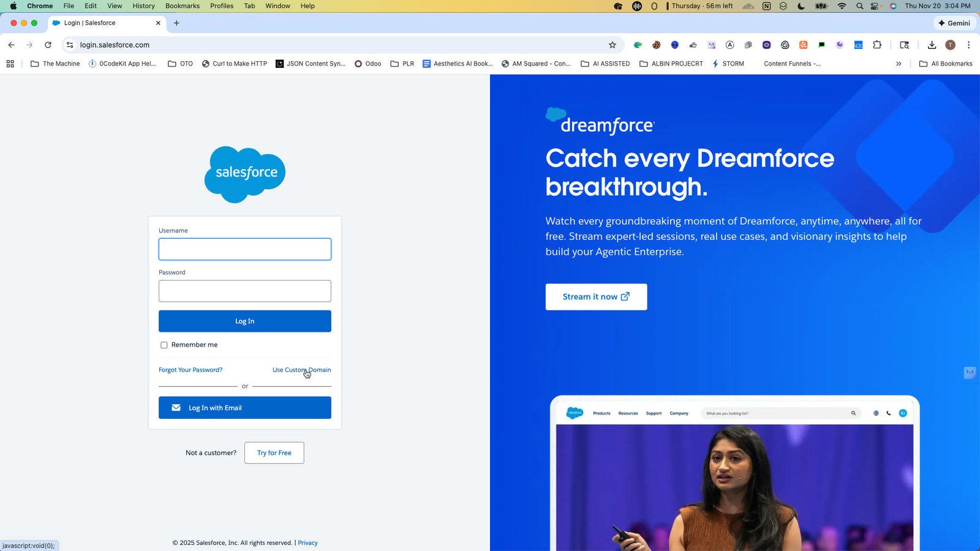Open the Privacy link in footer

307,543
